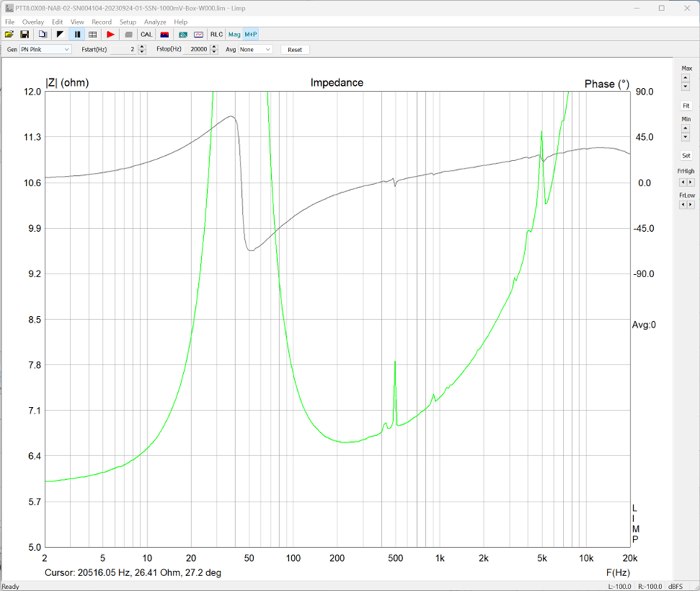700x591 pixels.
Task: Open calibration via the CAL icon
Action: coord(147,34)
